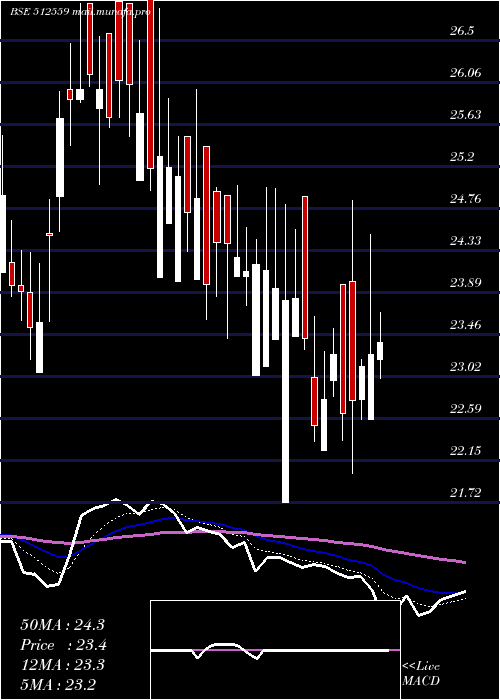Image resolution: width=500 pixels, height=700 pixels.
Task: Click the 22.59 price axis label
Action: point(466,408)
